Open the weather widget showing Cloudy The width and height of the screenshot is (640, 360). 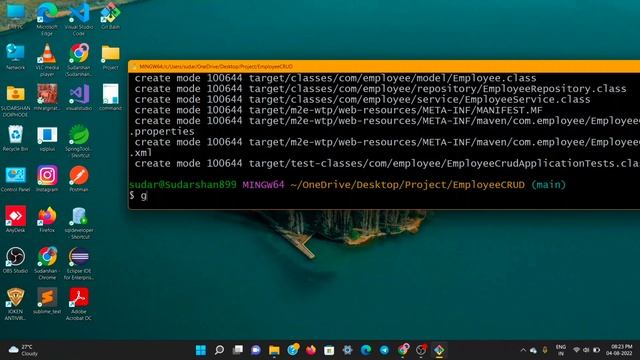click(23, 350)
